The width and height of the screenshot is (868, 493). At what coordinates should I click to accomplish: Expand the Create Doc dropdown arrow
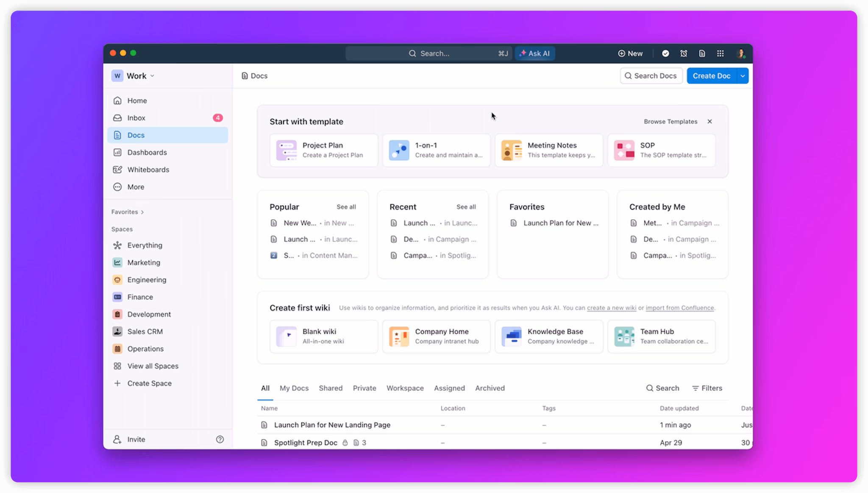pos(743,76)
